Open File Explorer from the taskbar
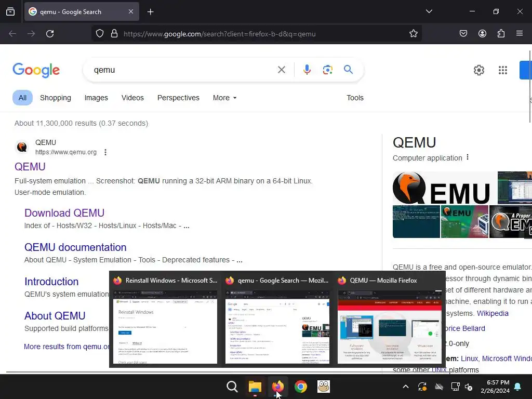The width and height of the screenshot is (532, 399). [x=255, y=387]
